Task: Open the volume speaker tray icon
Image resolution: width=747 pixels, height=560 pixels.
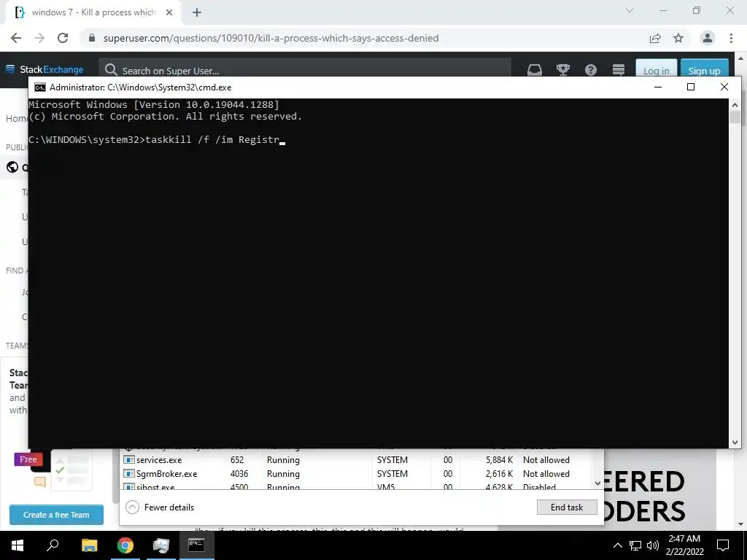Action: tap(653, 545)
